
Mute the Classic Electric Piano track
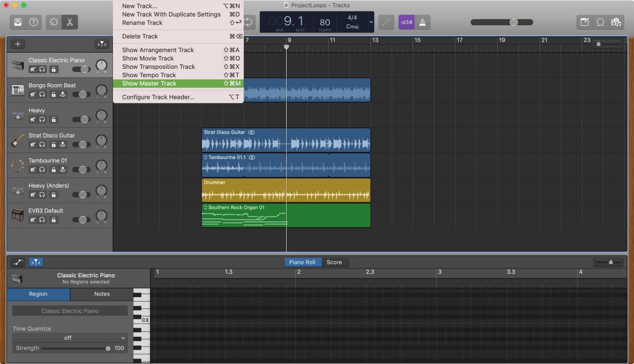coord(33,69)
